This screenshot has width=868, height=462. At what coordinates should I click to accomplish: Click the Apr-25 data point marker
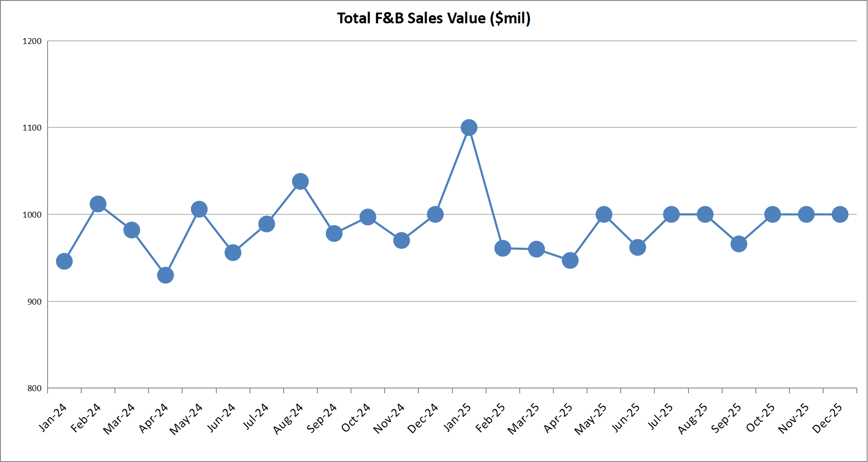tap(570, 261)
